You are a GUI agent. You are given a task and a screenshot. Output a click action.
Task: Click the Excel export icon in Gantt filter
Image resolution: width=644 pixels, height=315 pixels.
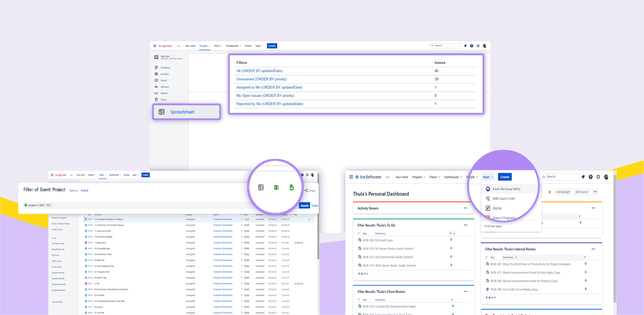point(276,188)
